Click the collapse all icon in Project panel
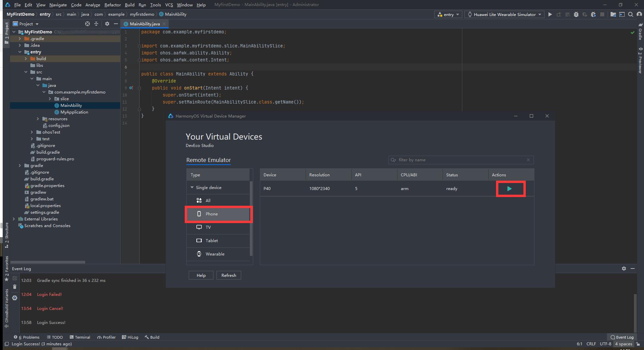This screenshot has height=350, width=644. (96, 24)
